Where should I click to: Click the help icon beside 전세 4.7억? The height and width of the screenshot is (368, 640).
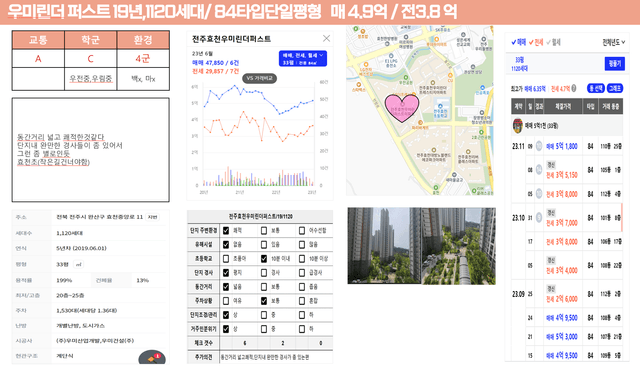(574, 88)
